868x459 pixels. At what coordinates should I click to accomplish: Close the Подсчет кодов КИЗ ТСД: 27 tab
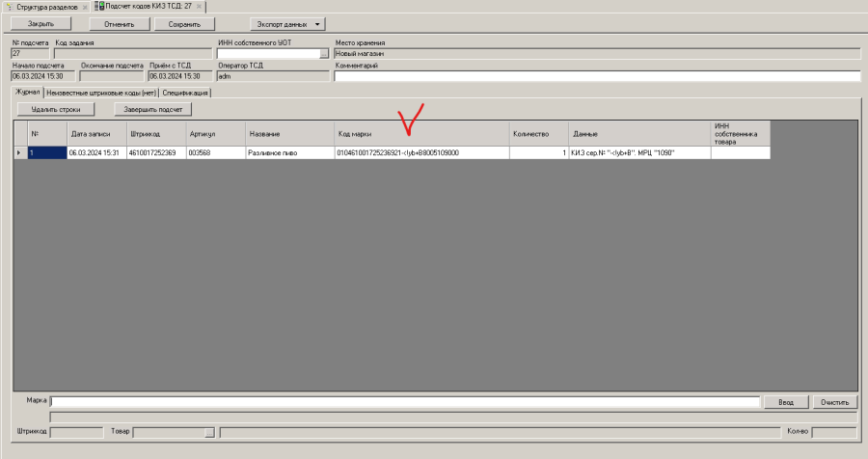199,7
